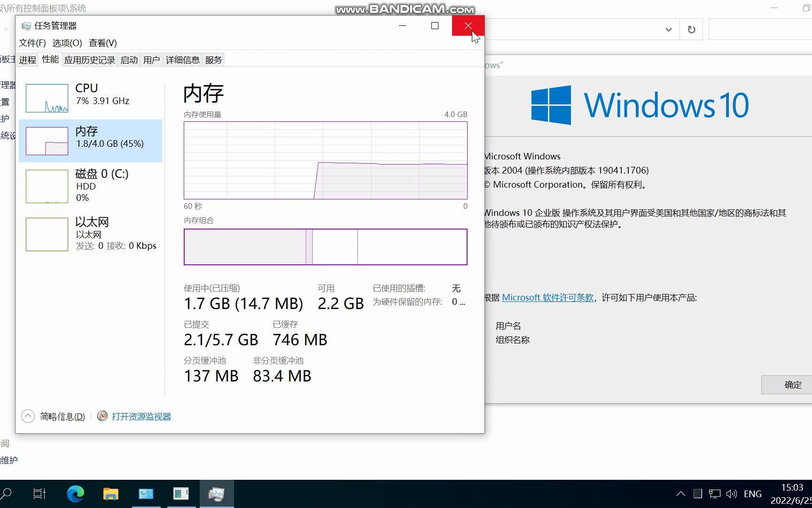The image size is (812, 508).
Task: Open the 查看 menu
Action: [102, 43]
